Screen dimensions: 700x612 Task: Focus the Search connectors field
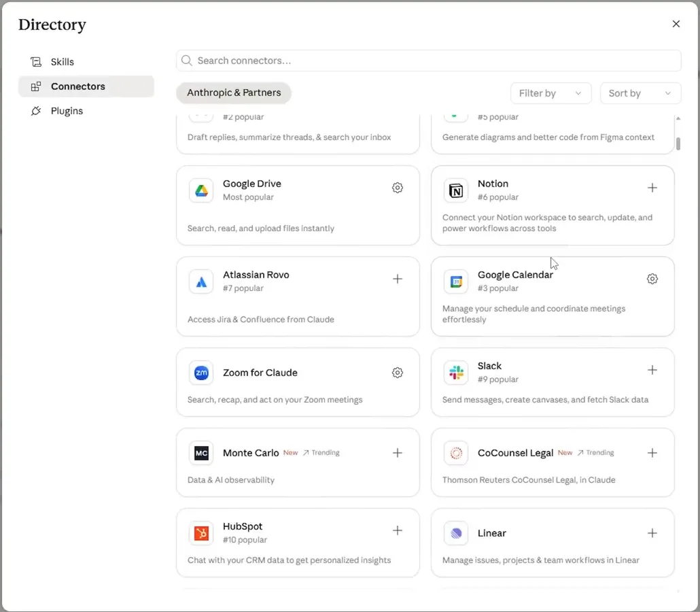pos(429,61)
